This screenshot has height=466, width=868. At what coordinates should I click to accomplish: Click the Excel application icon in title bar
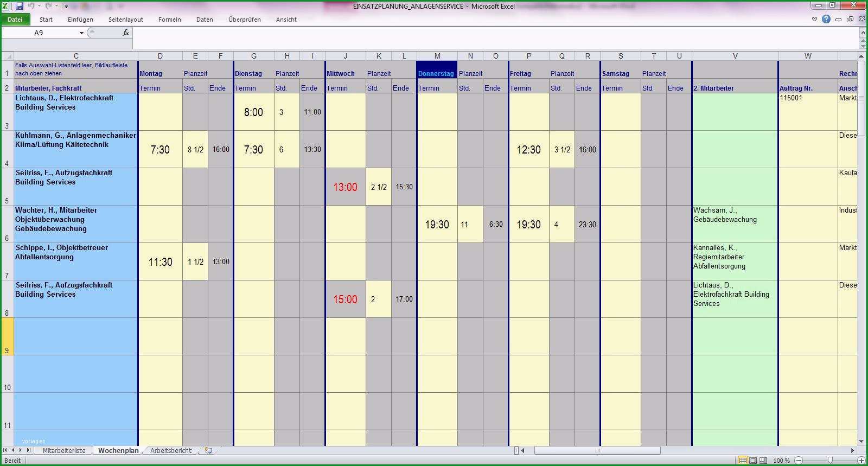tap(5, 6)
